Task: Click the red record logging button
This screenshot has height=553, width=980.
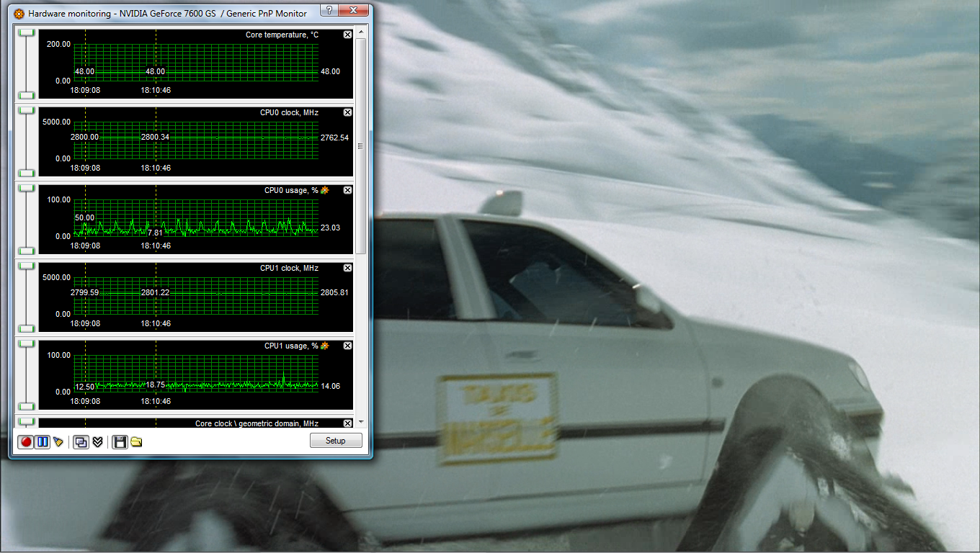Action: click(27, 441)
